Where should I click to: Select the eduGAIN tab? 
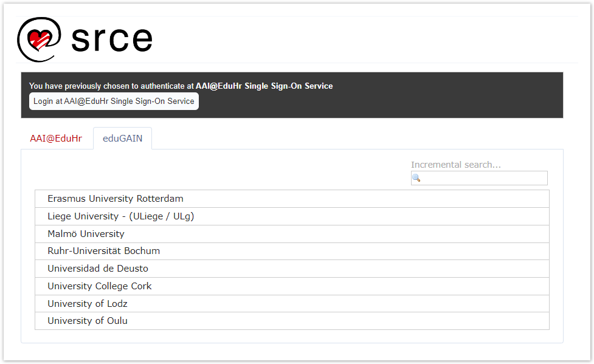point(122,139)
